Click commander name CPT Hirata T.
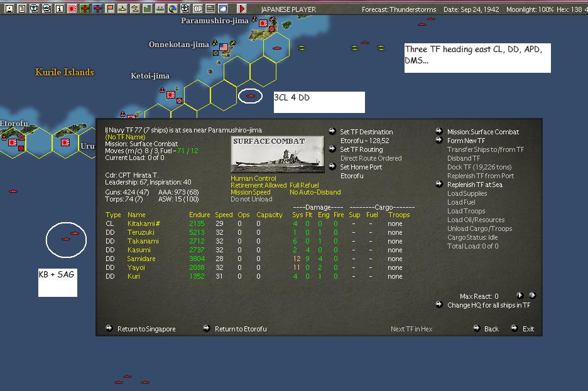Screen dimensions: 588x391 pyautogui.click(x=138, y=175)
